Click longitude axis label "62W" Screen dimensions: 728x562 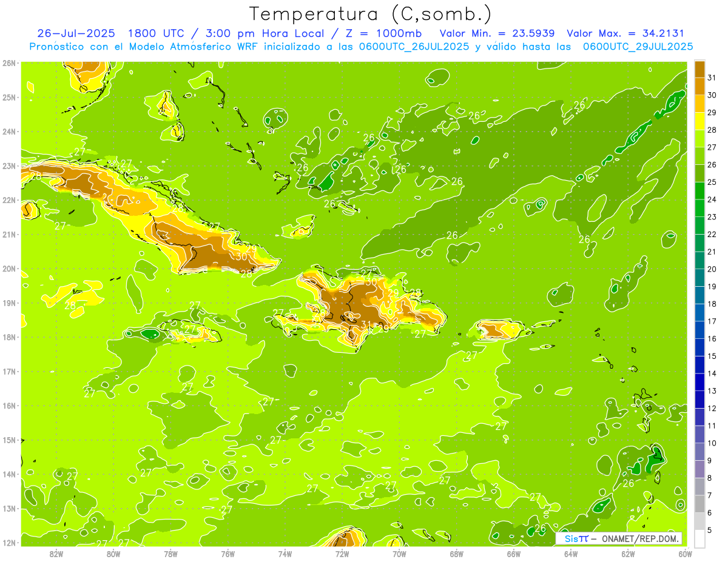[628, 554]
